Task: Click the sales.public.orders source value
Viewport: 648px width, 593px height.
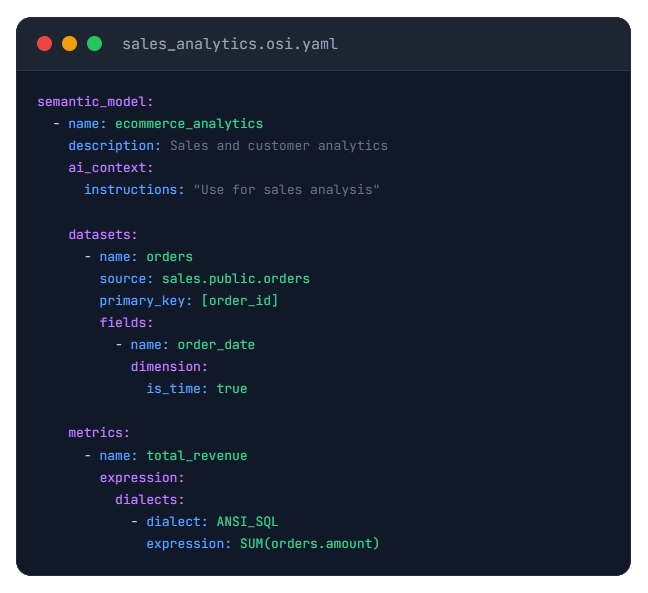Action: (x=236, y=279)
